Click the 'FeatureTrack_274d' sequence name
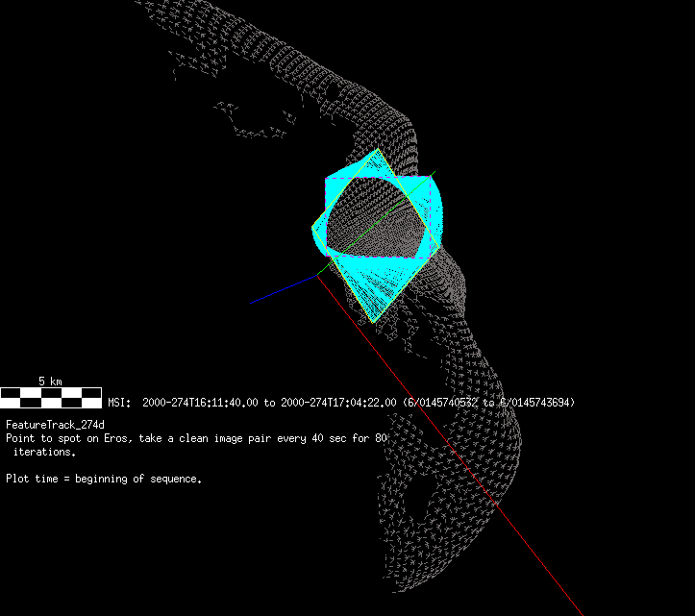 point(55,425)
